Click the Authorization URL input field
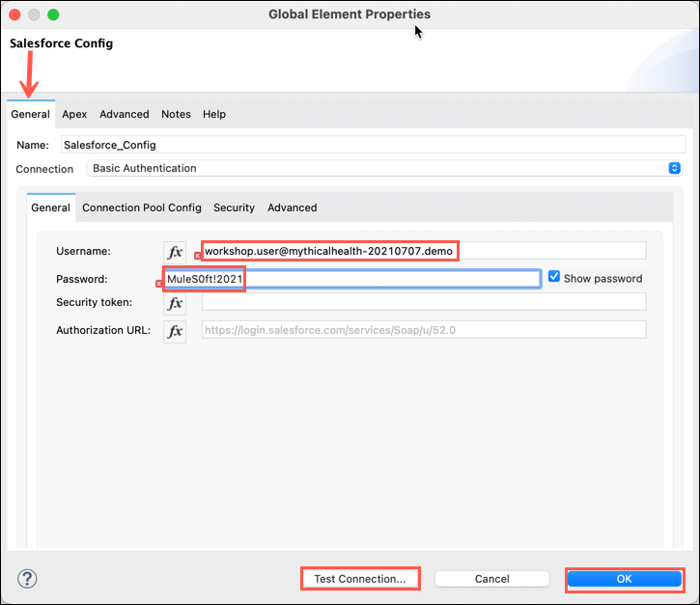 (424, 330)
